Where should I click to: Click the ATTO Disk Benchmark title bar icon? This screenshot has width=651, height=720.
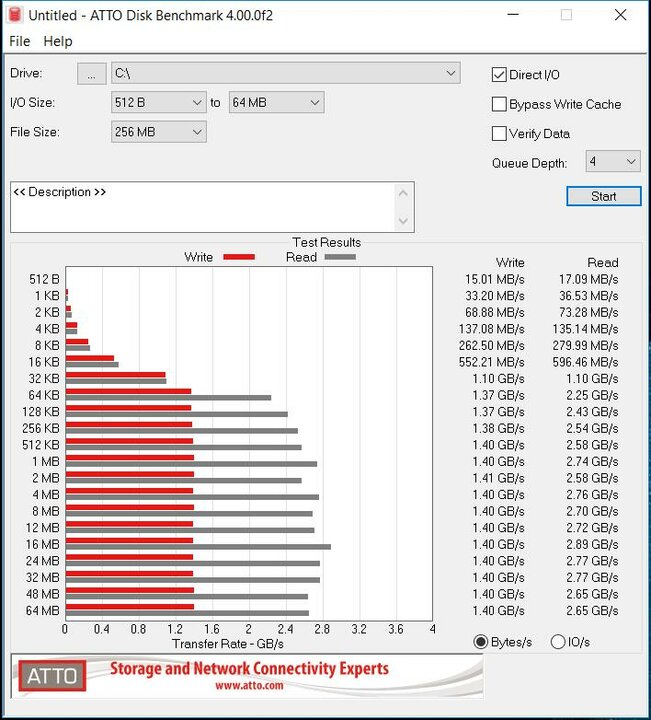[x=15, y=15]
